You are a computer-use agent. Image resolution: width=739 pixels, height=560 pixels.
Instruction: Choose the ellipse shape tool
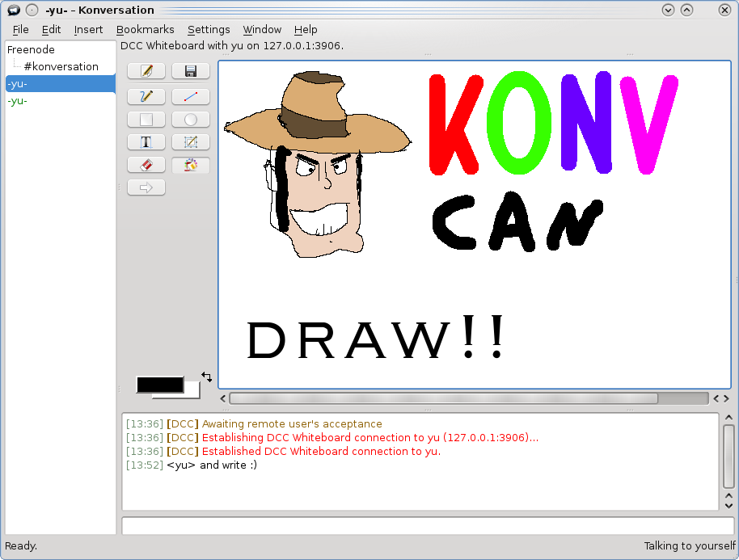[191, 120]
